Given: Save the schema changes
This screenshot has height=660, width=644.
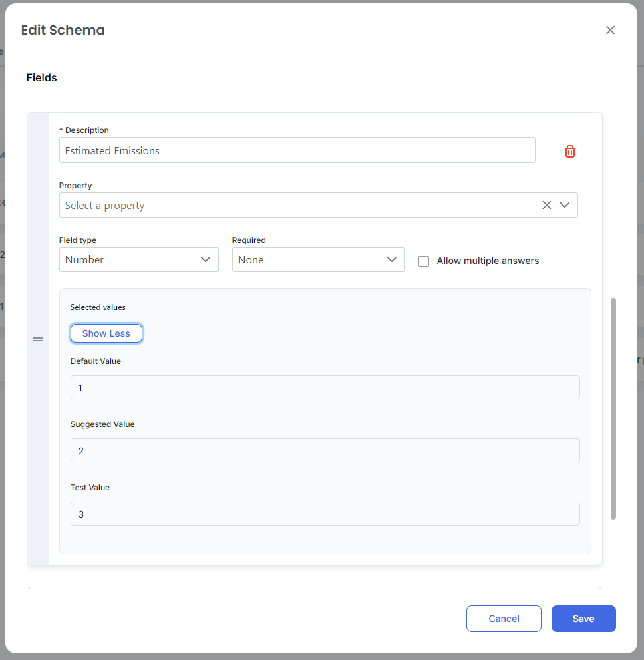Looking at the screenshot, I should pos(583,619).
